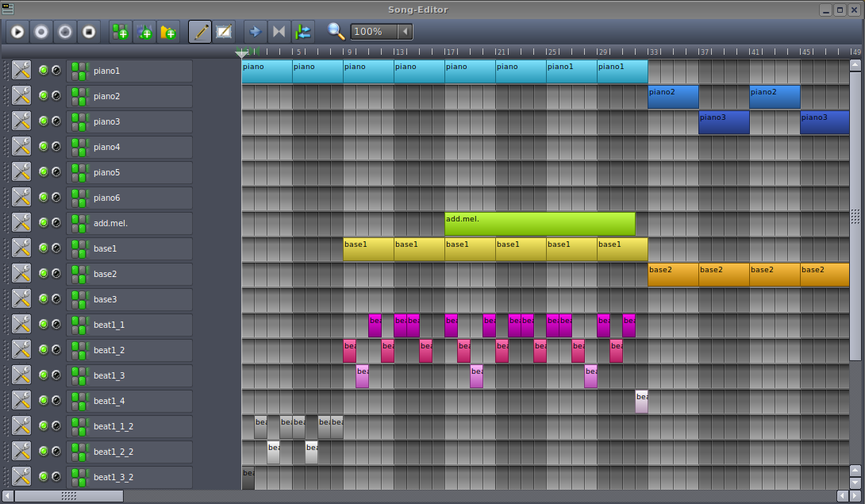Toggle behaviour-after-stop icon

click(x=303, y=32)
